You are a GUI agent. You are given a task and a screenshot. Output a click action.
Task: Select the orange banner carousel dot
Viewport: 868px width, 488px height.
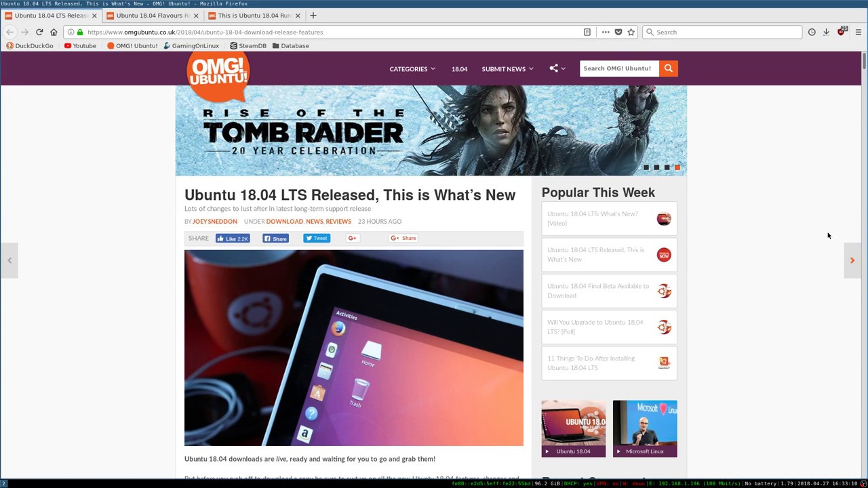677,167
